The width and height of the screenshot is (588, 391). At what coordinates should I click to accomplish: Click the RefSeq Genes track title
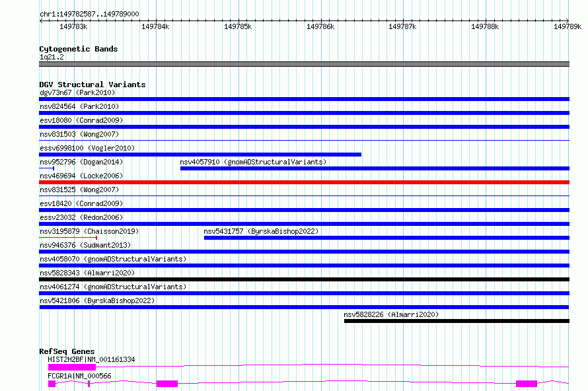[x=67, y=351]
